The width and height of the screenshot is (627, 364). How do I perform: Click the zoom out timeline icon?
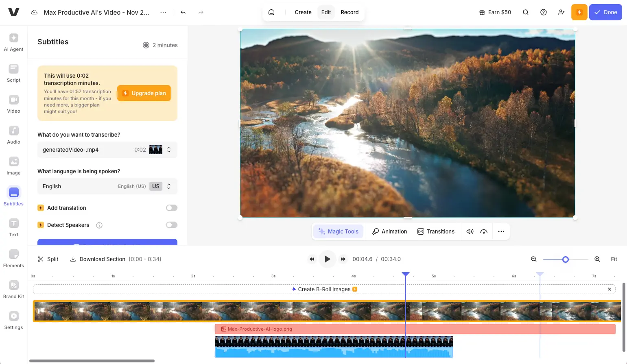click(534, 259)
